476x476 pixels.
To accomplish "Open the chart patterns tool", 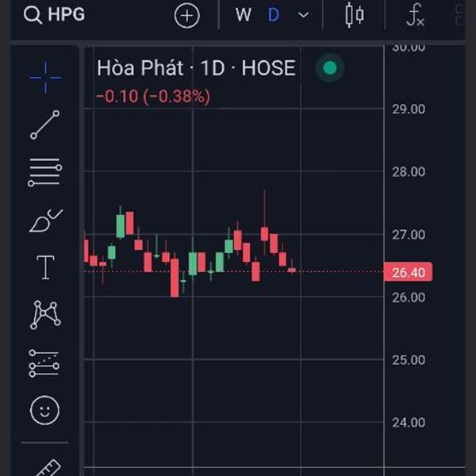I will pyautogui.click(x=45, y=315).
